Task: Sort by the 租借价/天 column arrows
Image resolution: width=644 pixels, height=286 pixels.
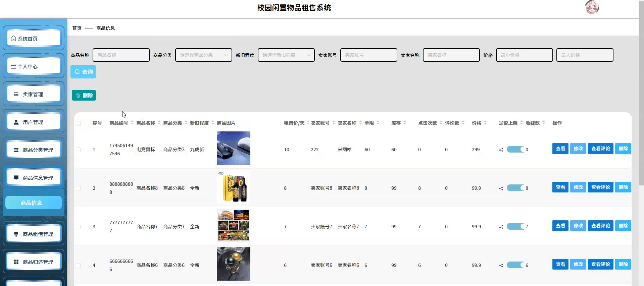Action: click(x=308, y=123)
